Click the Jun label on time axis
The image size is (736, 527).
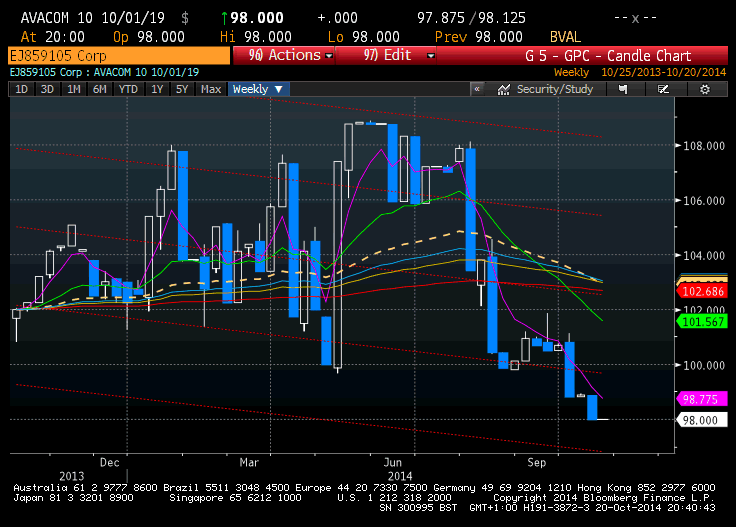click(392, 463)
